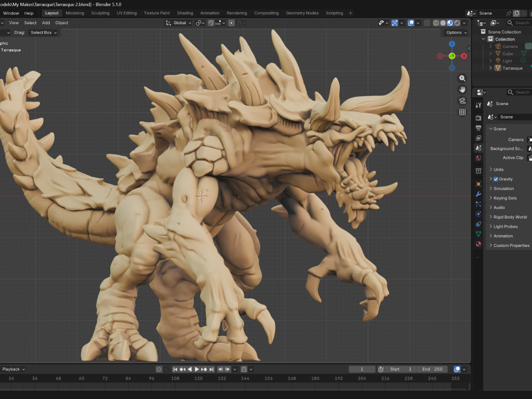The height and width of the screenshot is (399, 532).
Task: Open the Material properties tab icon
Action: (x=478, y=244)
